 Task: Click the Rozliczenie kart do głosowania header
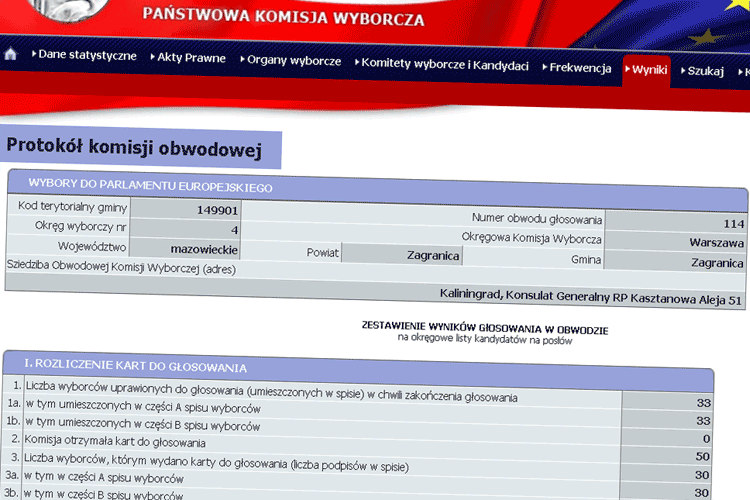pos(136,366)
